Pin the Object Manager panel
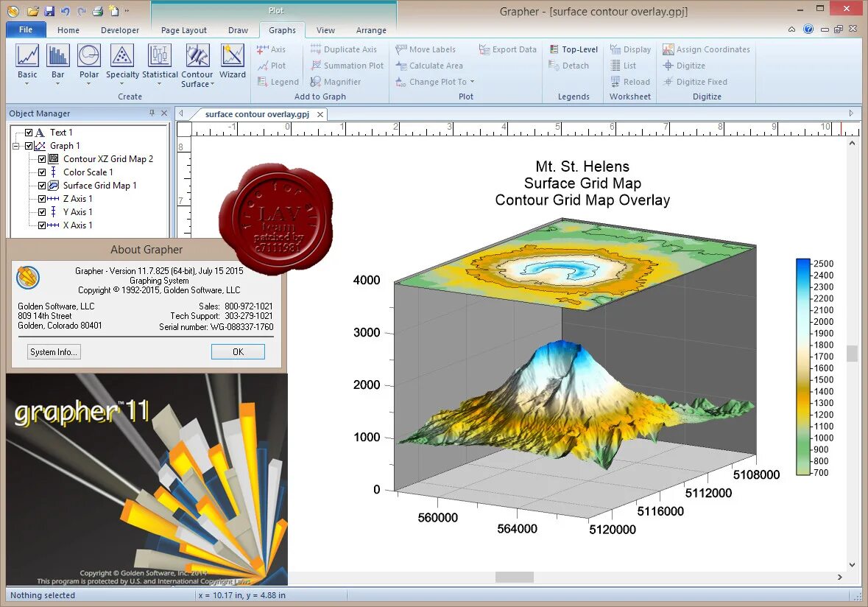The width and height of the screenshot is (868, 607). [152, 113]
